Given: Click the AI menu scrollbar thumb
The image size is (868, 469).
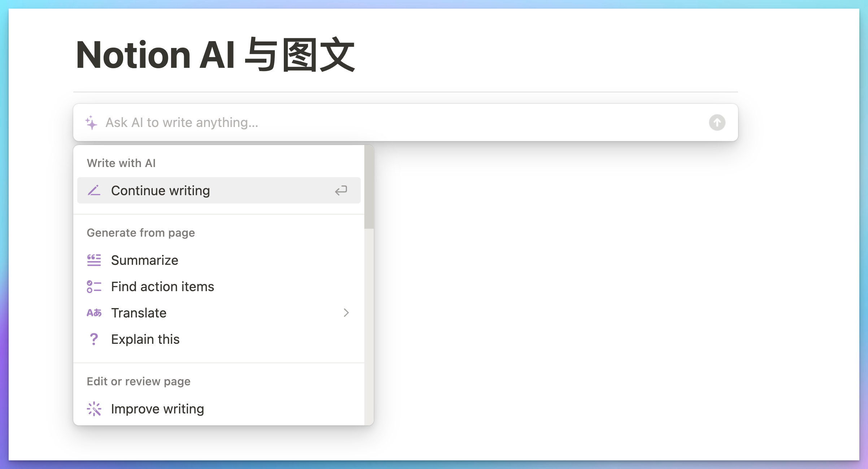Looking at the screenshot, I should click(x=369, y=187).
